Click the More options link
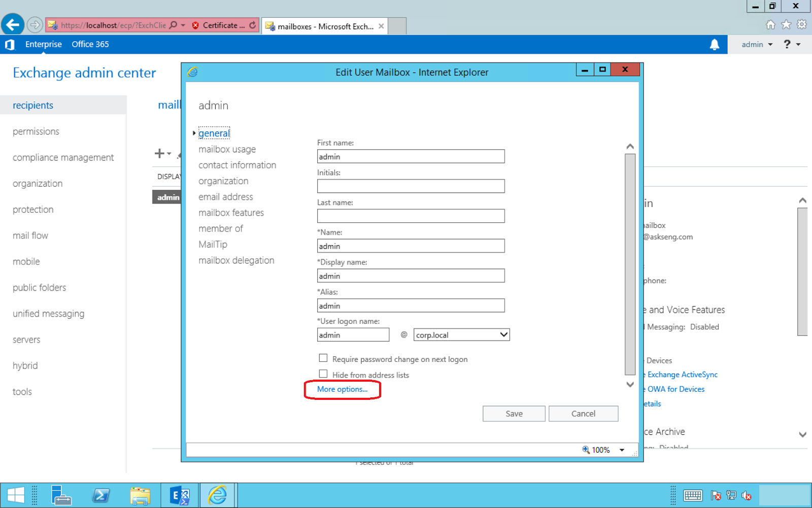812x508 pixels. (x=342, y=389)
